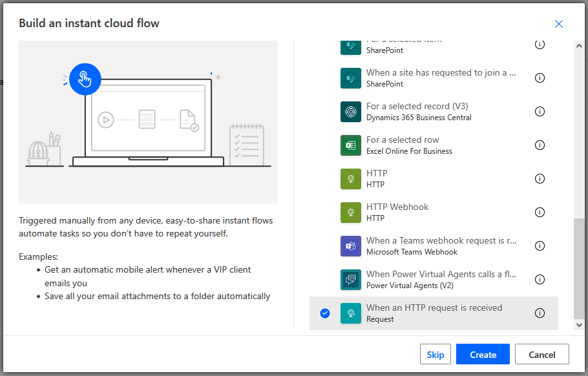Screen dimensions: 588x376
Task: Show info for Teams webhook request trigger
Action: click(x=540, y=246)
